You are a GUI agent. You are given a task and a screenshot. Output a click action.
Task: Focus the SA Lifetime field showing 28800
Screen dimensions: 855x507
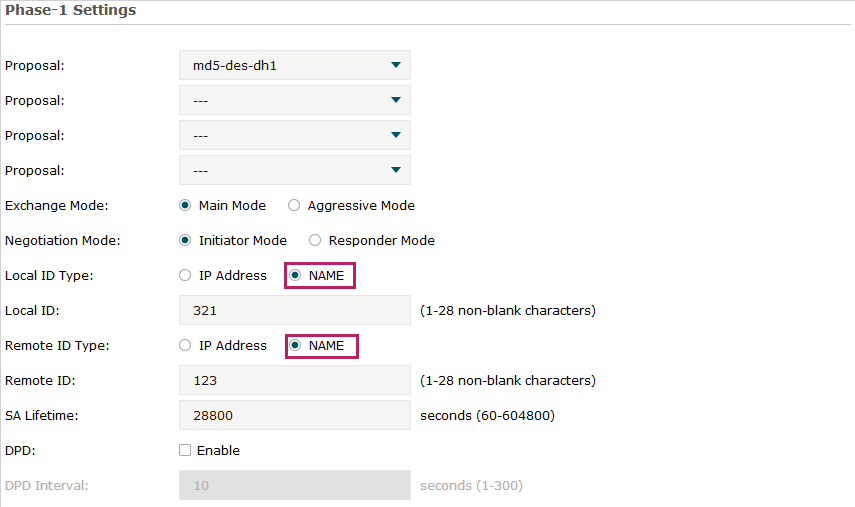pyautogui.click(x=294, y=415)
